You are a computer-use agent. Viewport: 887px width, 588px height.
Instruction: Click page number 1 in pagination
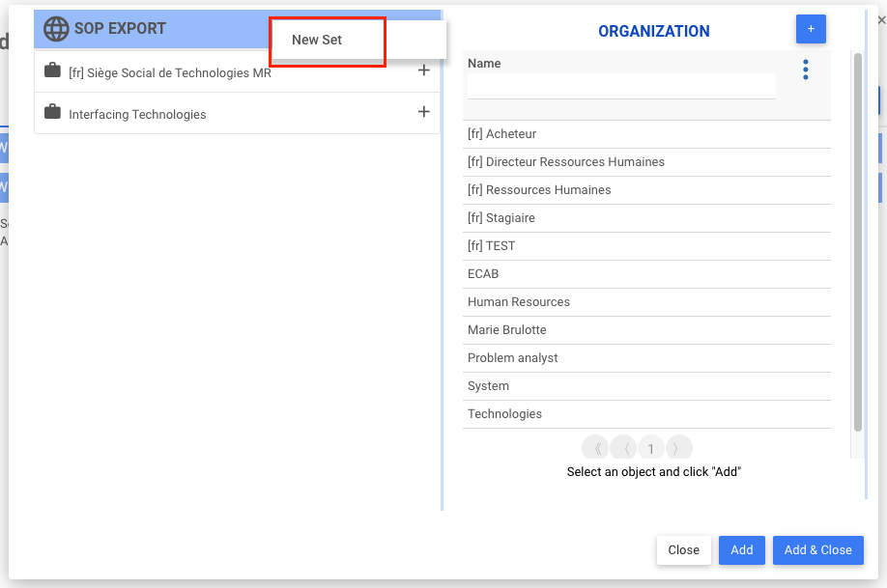[x=651, y=448]
